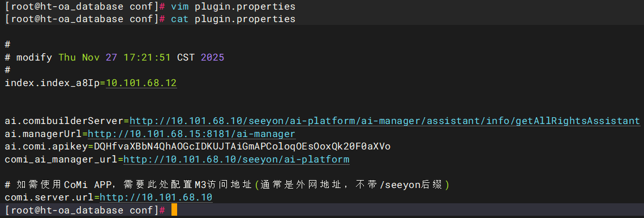This screenshot has width=644, height=218.
Task: Click the year 2025 in the comment
Action: click(x=212, y=58)
